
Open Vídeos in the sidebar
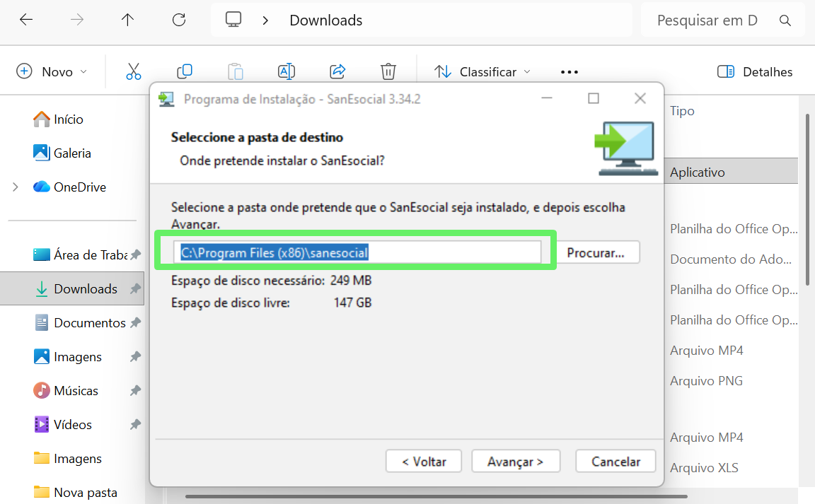pos(62,425)
